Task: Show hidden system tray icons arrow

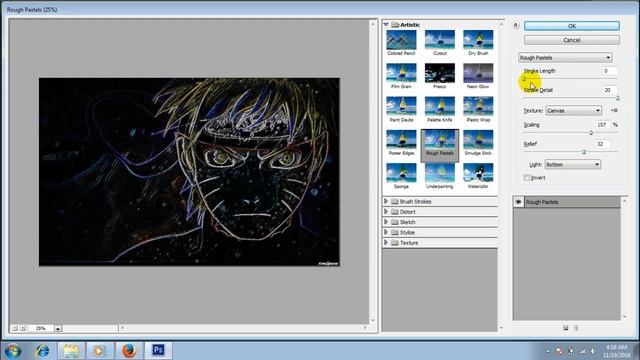Action: pyautogui.click(x=547, y=351)
